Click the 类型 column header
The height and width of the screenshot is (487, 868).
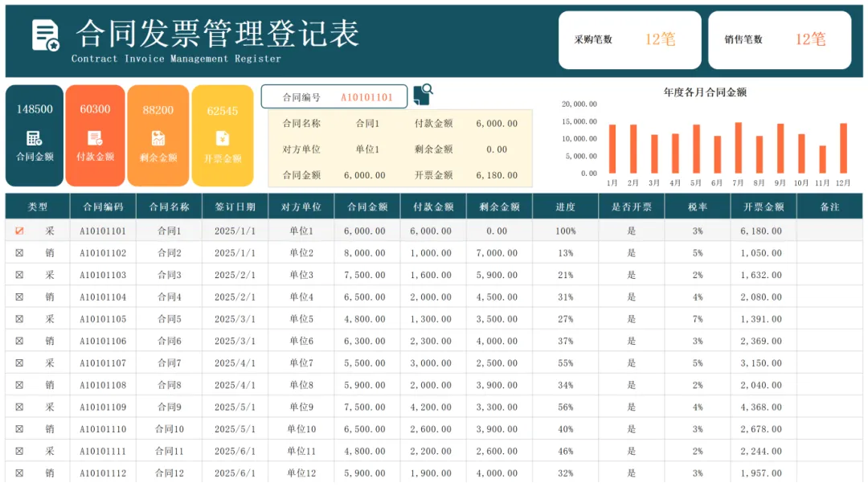point(38,207)
